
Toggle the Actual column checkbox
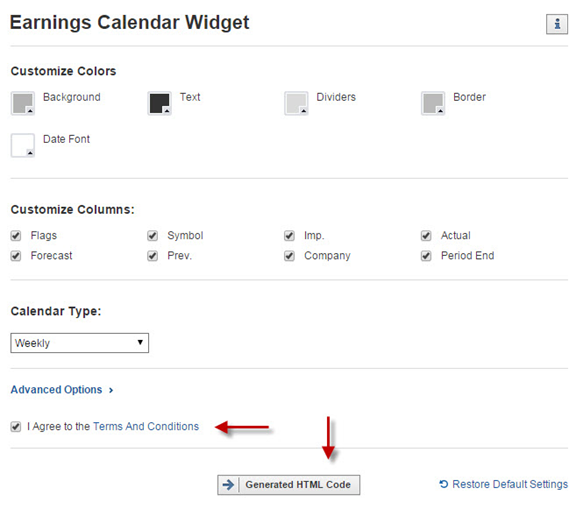(x=426, y=235)
